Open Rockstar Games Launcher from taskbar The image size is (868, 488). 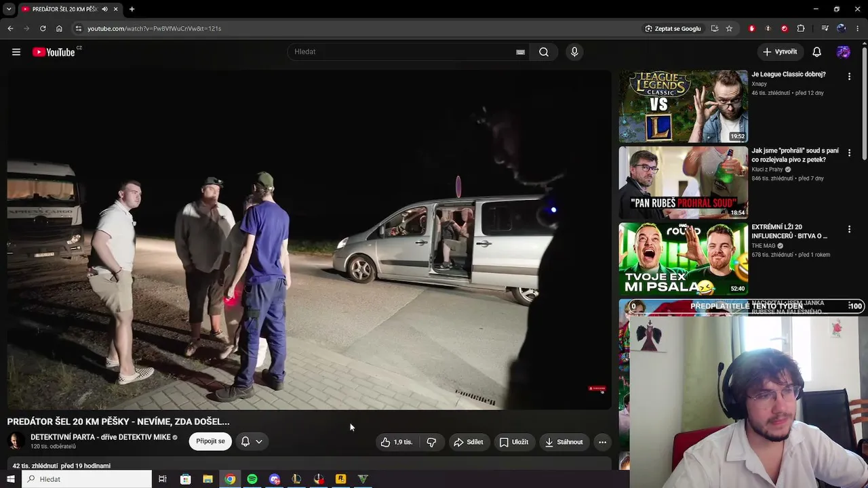[341, 479]
